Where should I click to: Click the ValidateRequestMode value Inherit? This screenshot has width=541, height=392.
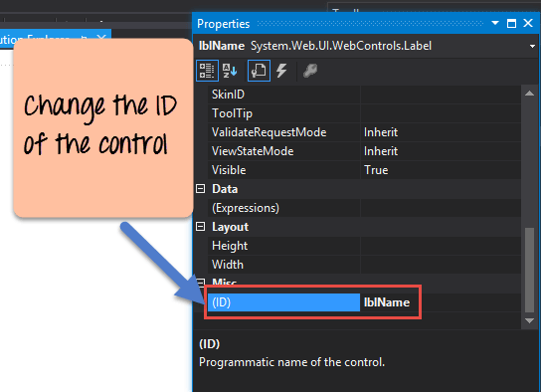click(441, 132)
